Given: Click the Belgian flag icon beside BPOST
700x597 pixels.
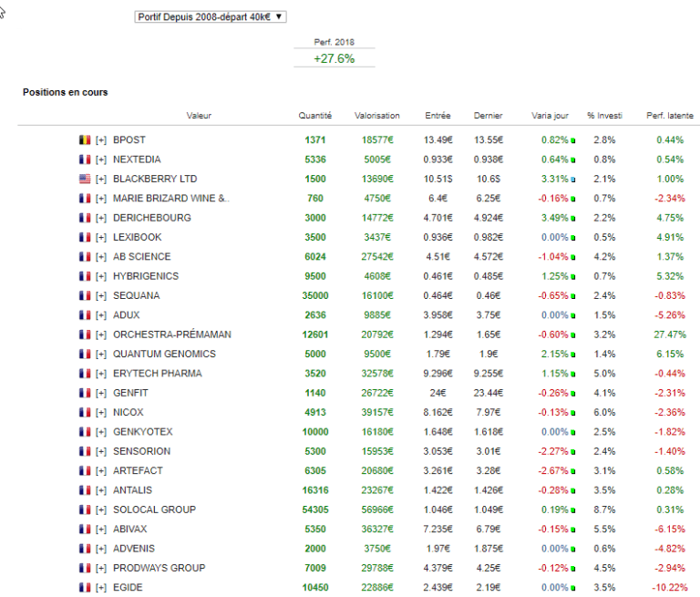Looking at the screenshot, I should [85, 140].
